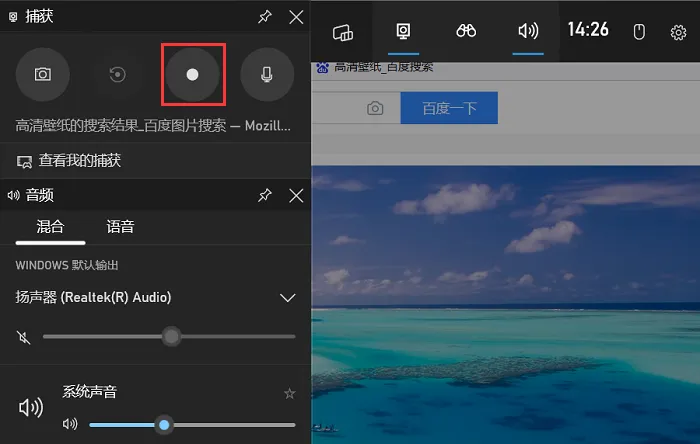Image resolution: width=700 pixels, height=444 pixels.
Task: Close the 捕获 capture widget
Action: tap(296, 17)
